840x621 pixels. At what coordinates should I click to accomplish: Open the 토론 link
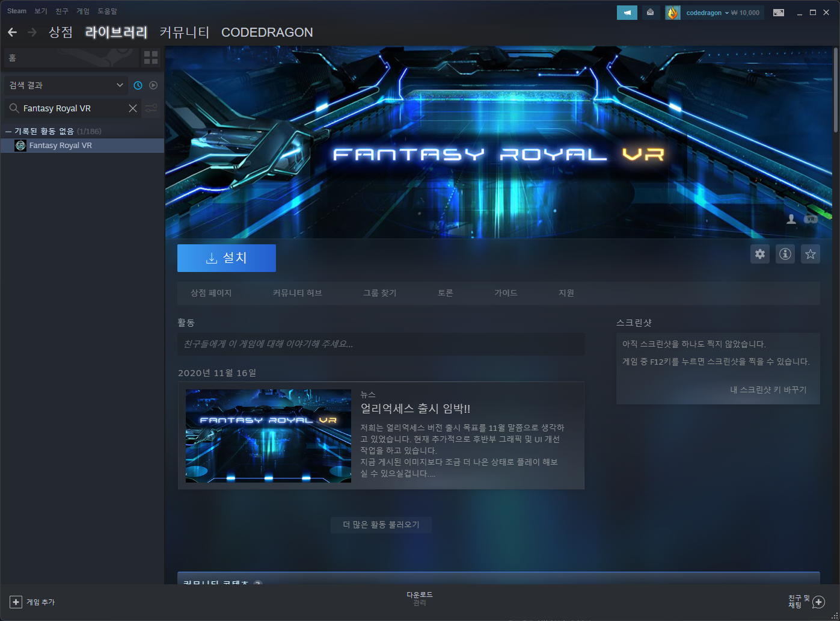[446, 293]
